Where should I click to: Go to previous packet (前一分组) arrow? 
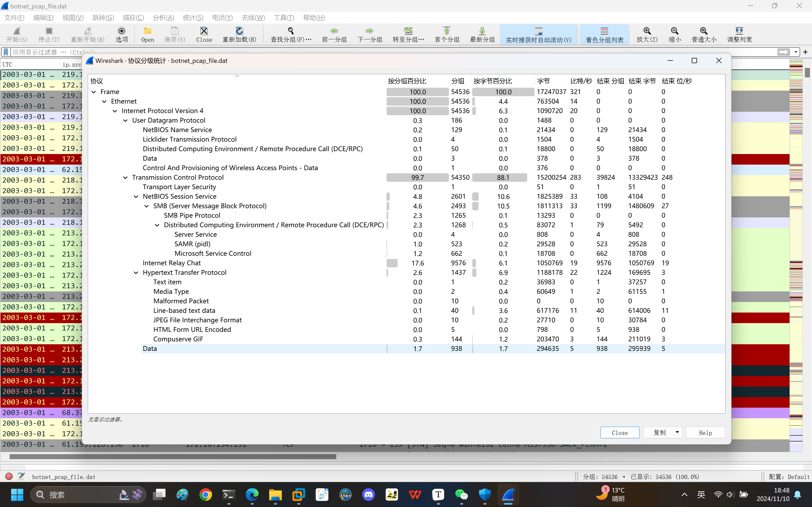tap(334, 31)
